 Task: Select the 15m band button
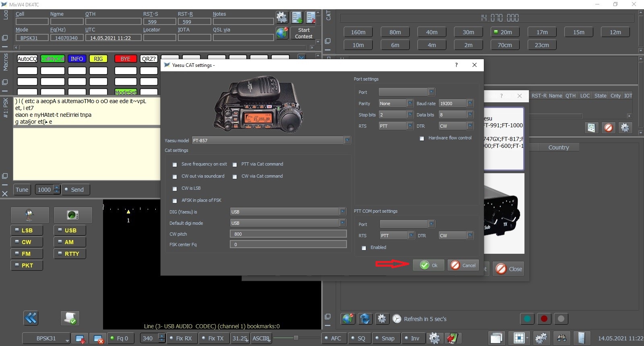(578, 32)
